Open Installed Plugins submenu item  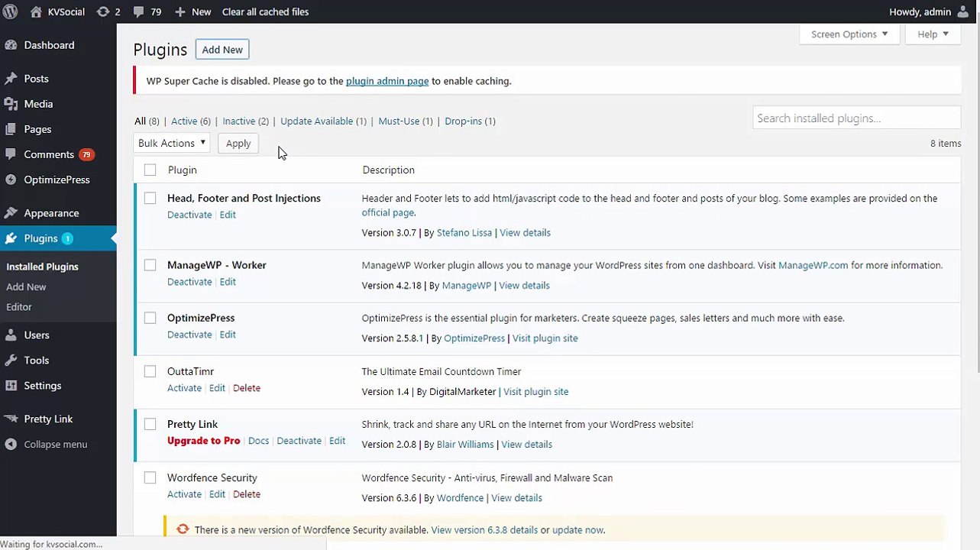(42, 267)
